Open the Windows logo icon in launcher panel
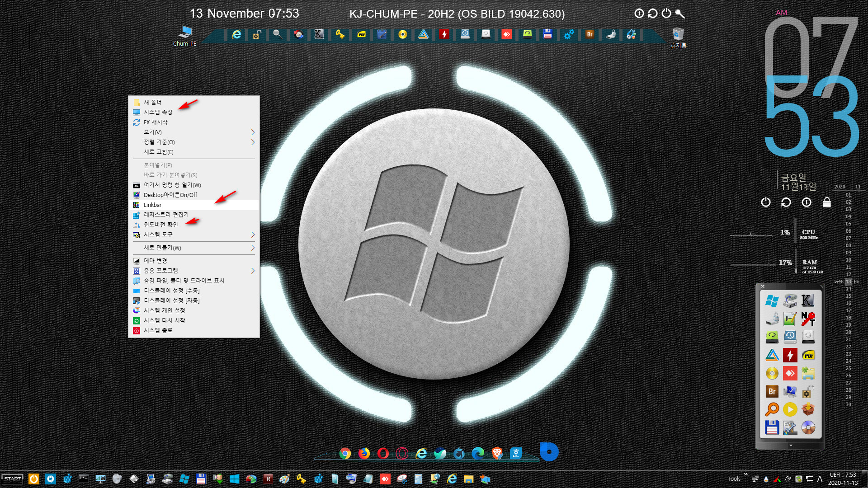The height and width of the screenshot is (488, 868). (x=772, y=300)
